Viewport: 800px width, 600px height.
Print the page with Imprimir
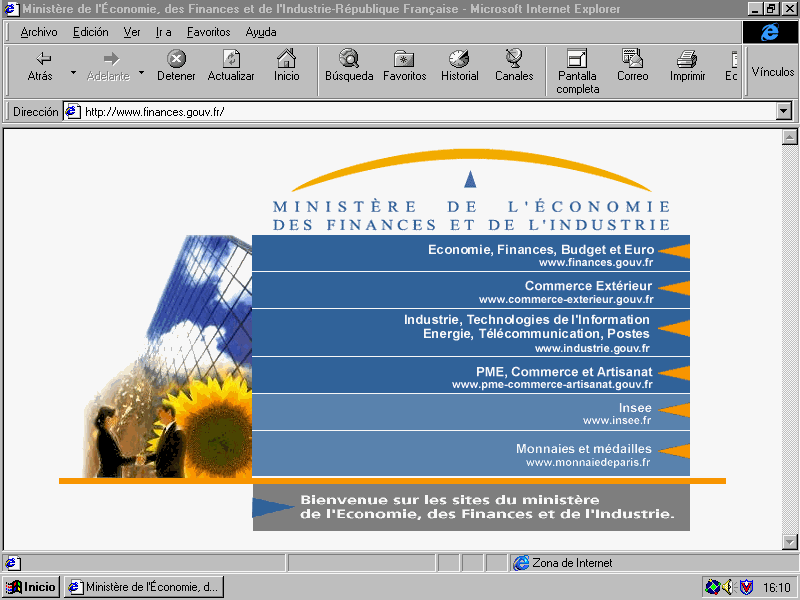coord(687,66)
